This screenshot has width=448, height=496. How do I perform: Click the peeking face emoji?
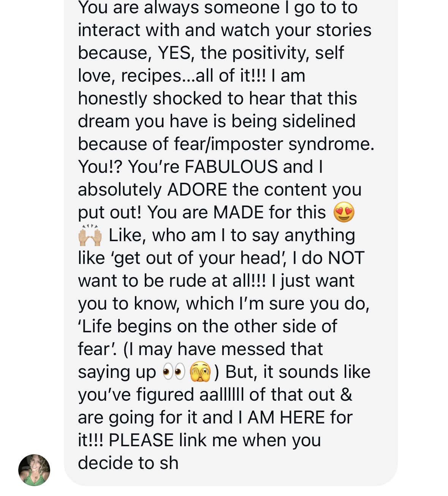[x=200, y=372]
